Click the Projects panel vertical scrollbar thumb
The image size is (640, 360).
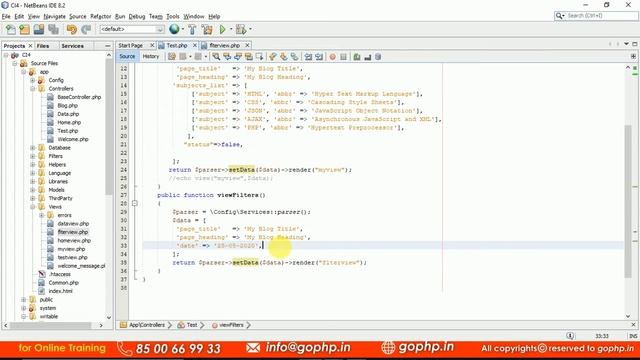coord(109,127)
